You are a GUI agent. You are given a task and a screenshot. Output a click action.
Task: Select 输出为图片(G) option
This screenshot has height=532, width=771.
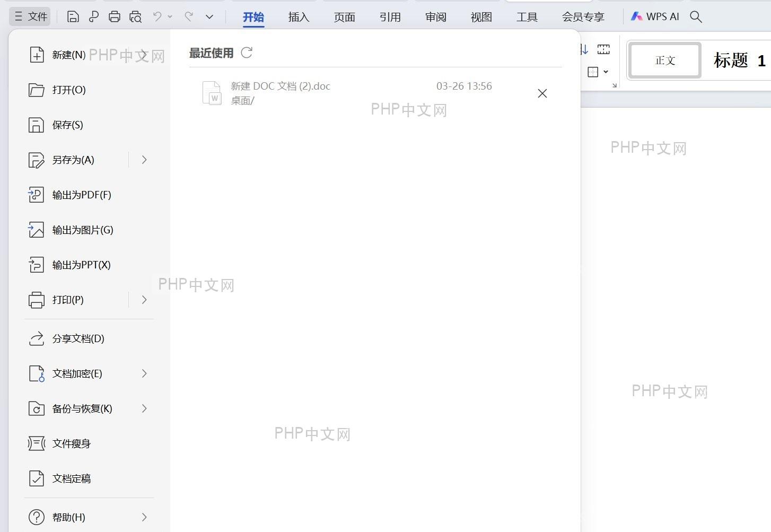click(x=89, y=230)
